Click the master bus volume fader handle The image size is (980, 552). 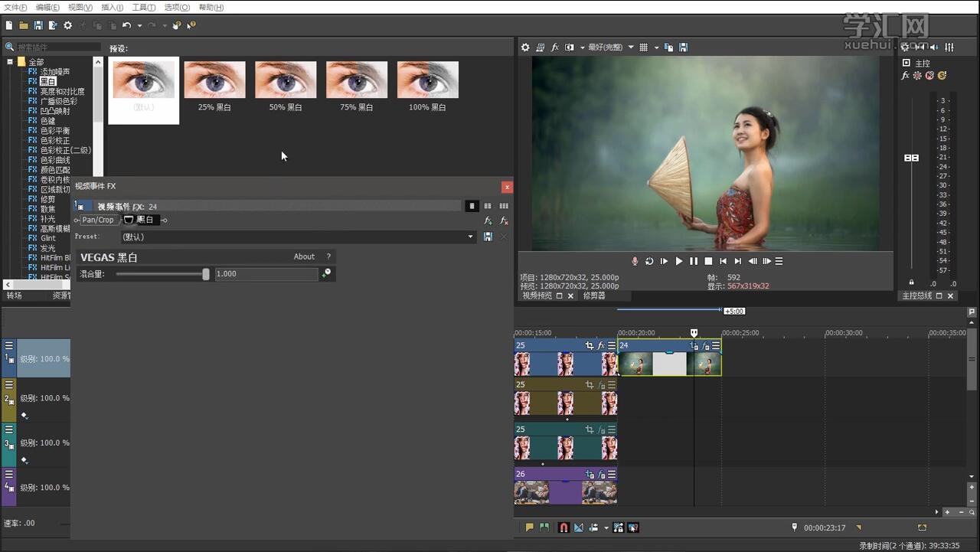911,158
